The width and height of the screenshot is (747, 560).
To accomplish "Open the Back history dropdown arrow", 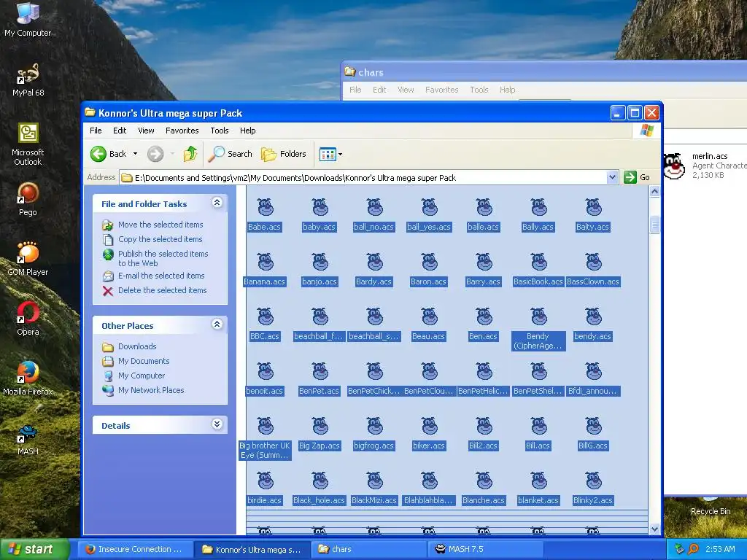I will [135, 154].
